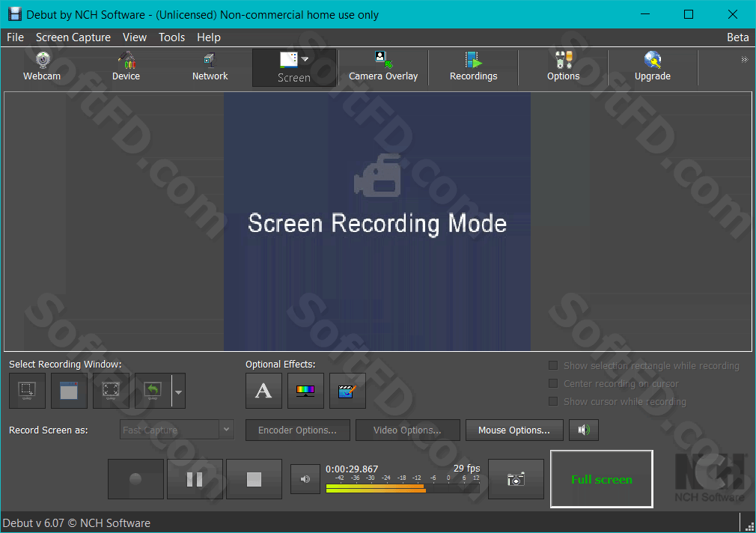Open the color effects button
Image resolution: width=756 pixels, height=533 pixels.
(305, 391)
